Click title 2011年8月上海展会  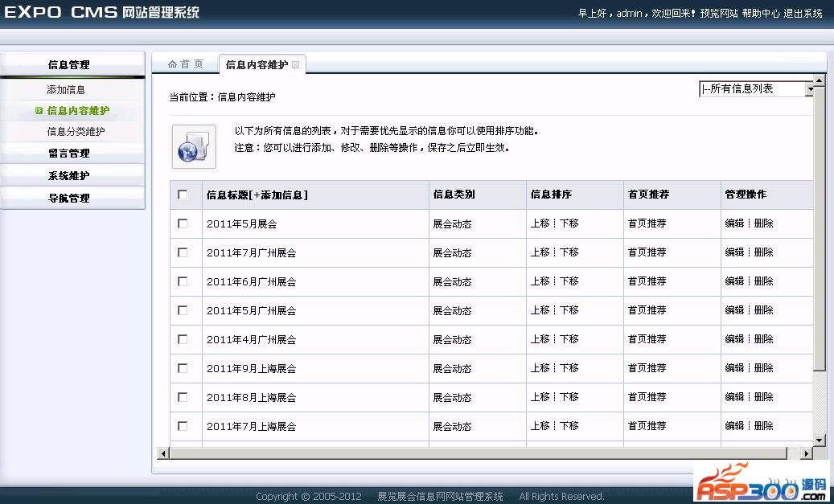pos(251,398)
